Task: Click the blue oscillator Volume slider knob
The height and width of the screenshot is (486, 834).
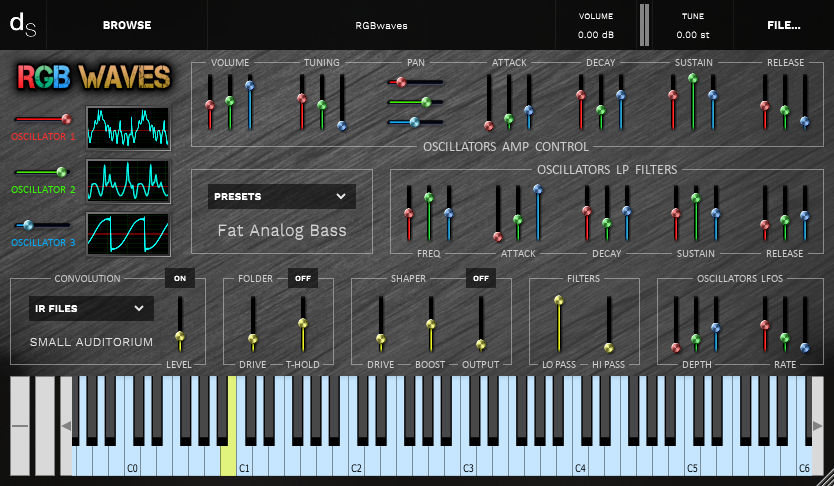Action: 249,85
